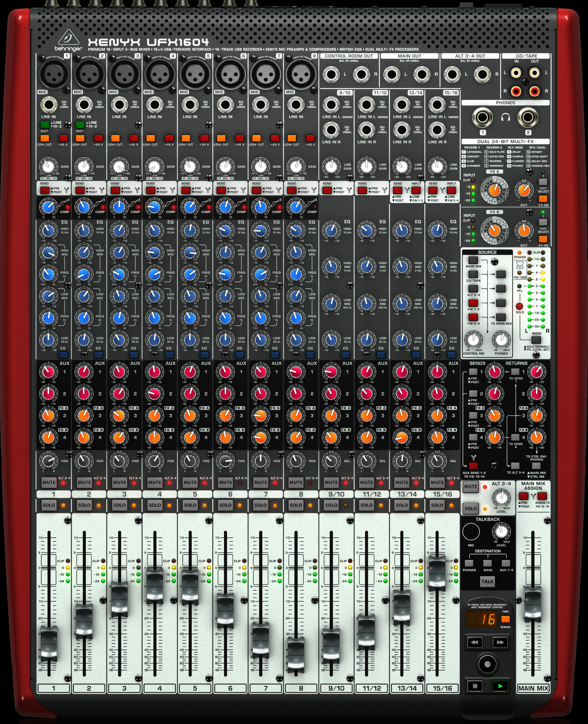This screenshot has width=588, height=724.
Task: Click the TAP/SELECT button for FX A
Action: point(543,182)
